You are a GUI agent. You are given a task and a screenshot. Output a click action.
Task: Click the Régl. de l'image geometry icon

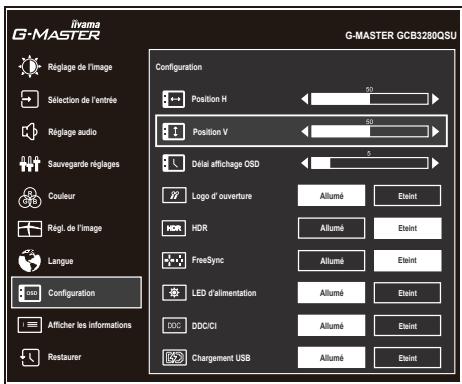[30, 229]
